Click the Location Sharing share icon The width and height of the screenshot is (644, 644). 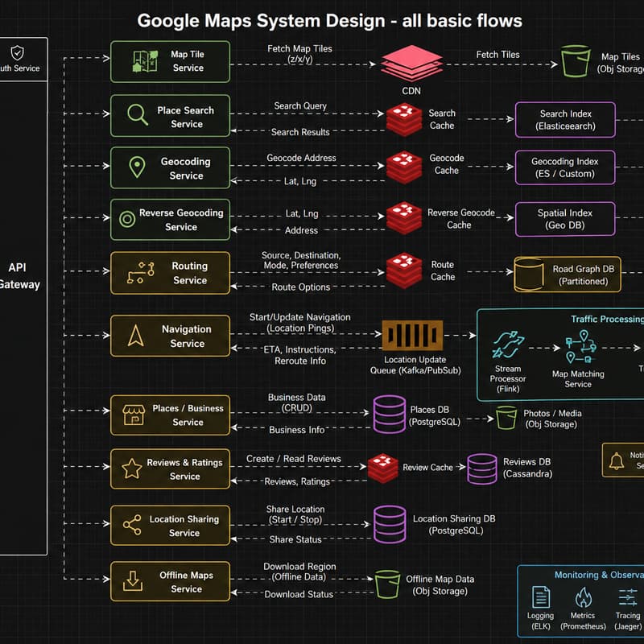pos(132,525)
